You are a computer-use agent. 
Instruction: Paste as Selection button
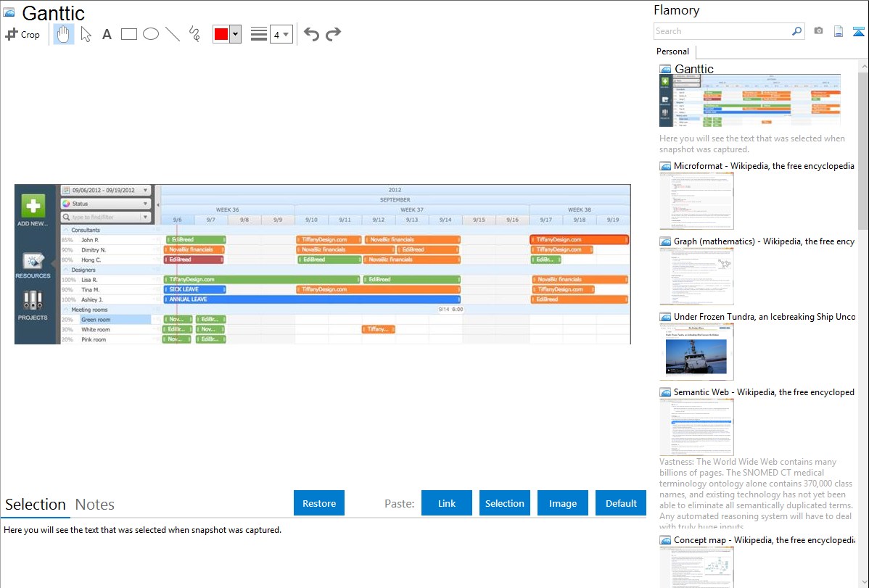504,503
